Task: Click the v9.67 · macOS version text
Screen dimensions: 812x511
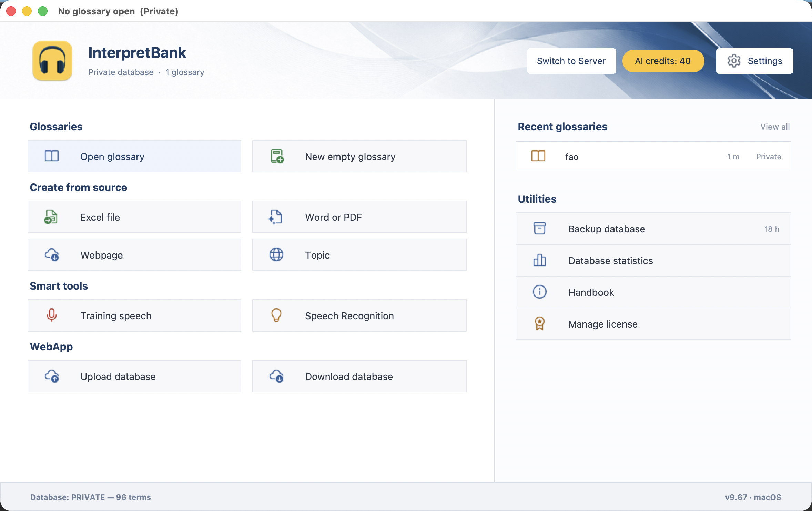Action: click(753, 497)
